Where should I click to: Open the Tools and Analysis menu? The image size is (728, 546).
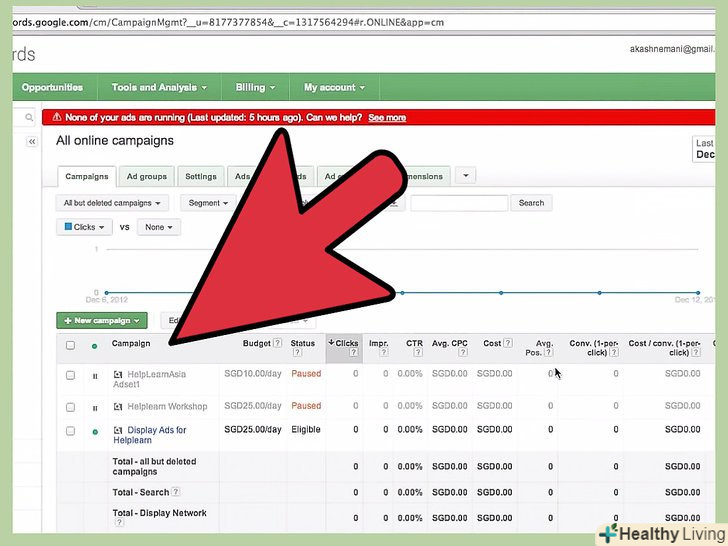pyautogui.click(x=165, y=87)
